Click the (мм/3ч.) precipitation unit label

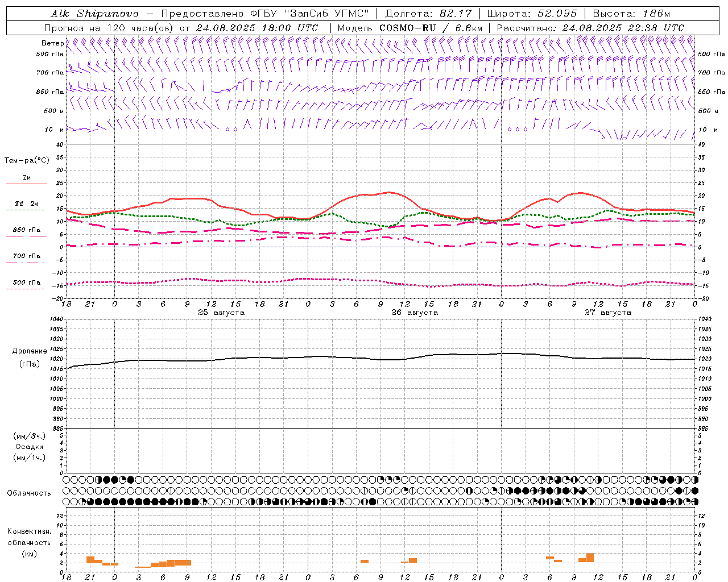click(x=30, y=436)
